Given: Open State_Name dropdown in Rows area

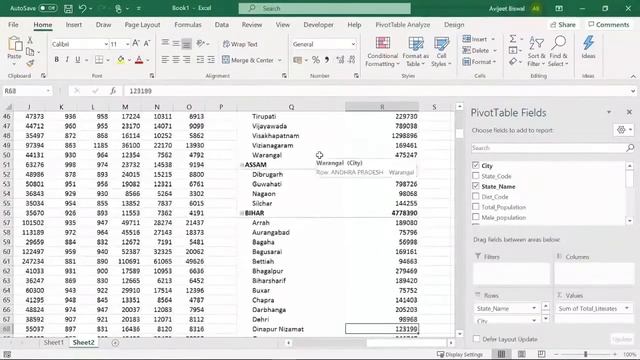Looking at the screenshot, I should (x=533, y=309).
